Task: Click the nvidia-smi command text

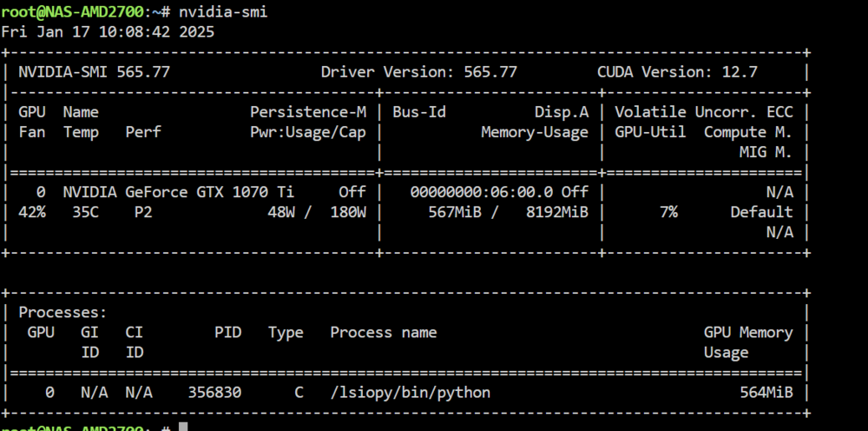Action: click(x=223, y=12)
